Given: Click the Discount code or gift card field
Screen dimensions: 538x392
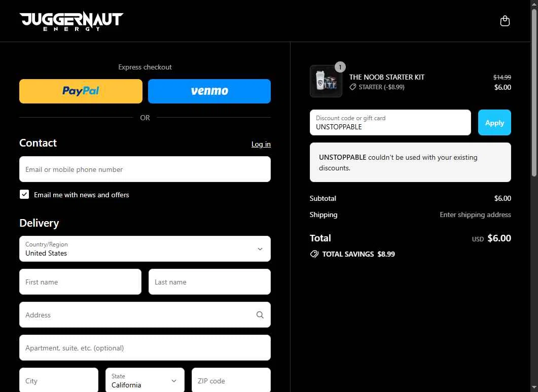Looking at the screenshot, I should click(x=390, y=123).
